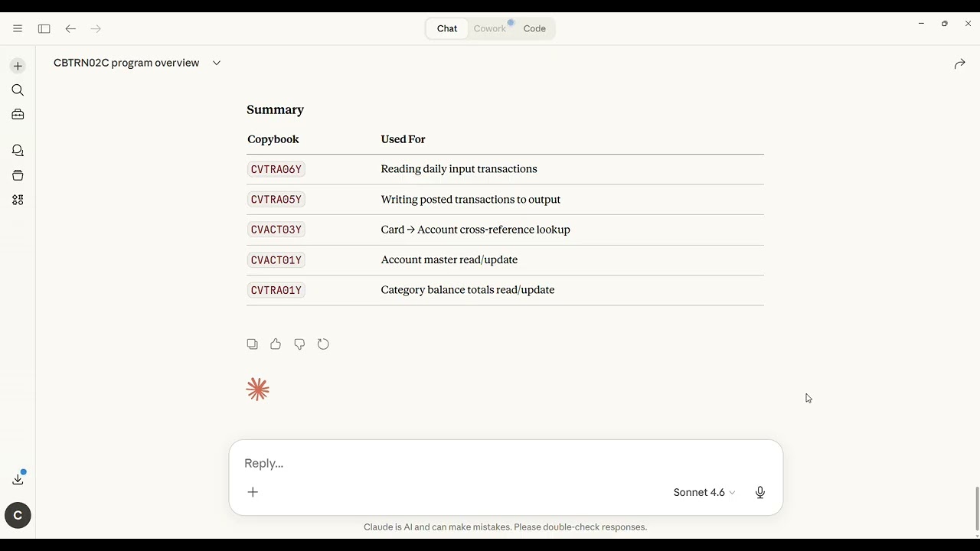This screenshot has width=980, height=551.
Task: Open the Sonnet 4.6 model selector
Action: tap(704, 493)
